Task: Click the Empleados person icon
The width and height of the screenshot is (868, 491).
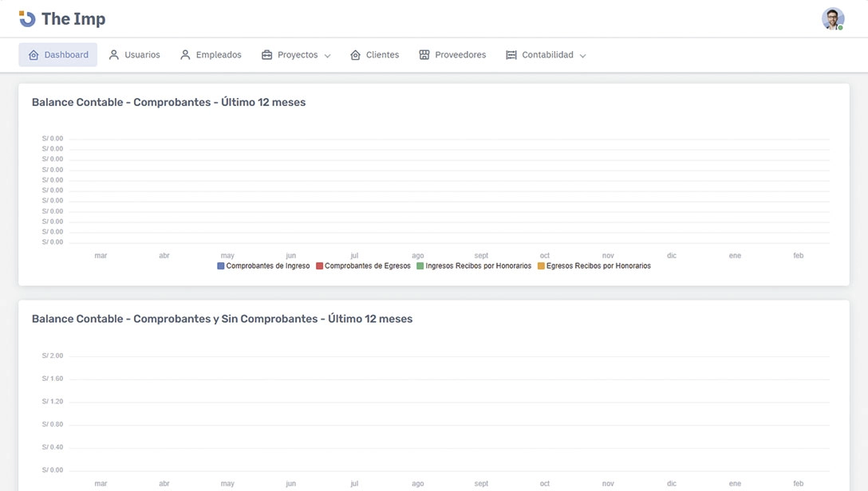Action: pos(185,55)
